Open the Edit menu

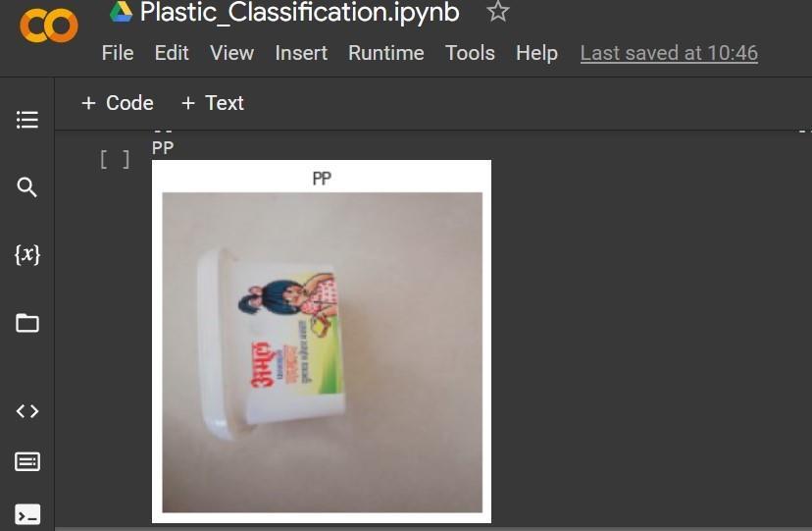pyautogui.click(x=172, y=53)
